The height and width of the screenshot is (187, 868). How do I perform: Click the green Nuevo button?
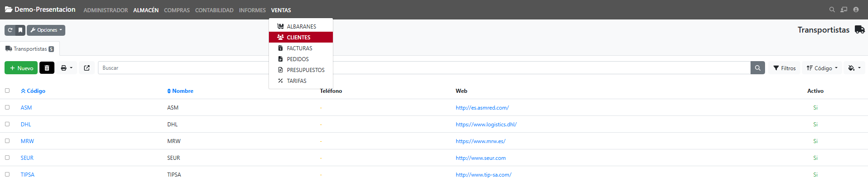click(21, 68)
